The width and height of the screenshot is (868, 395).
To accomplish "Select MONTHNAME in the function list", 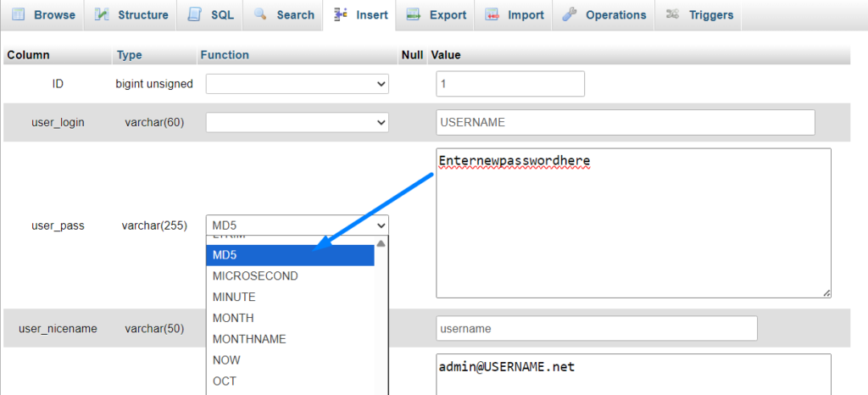I will 290,339.
